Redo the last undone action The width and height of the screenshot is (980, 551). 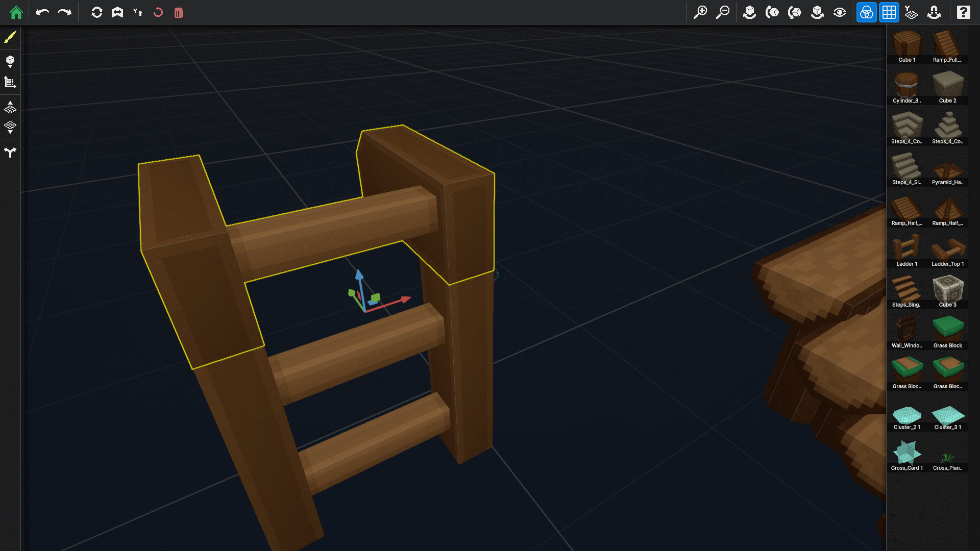point(65,12)
